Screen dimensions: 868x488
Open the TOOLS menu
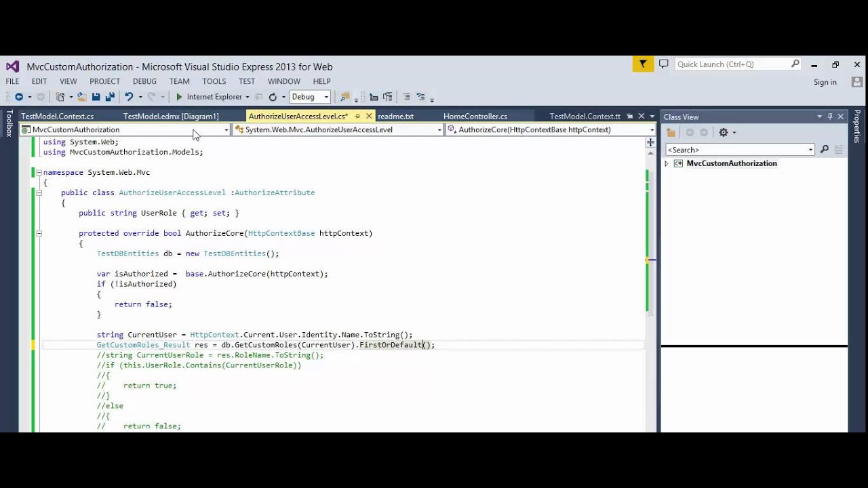[214, 81]
